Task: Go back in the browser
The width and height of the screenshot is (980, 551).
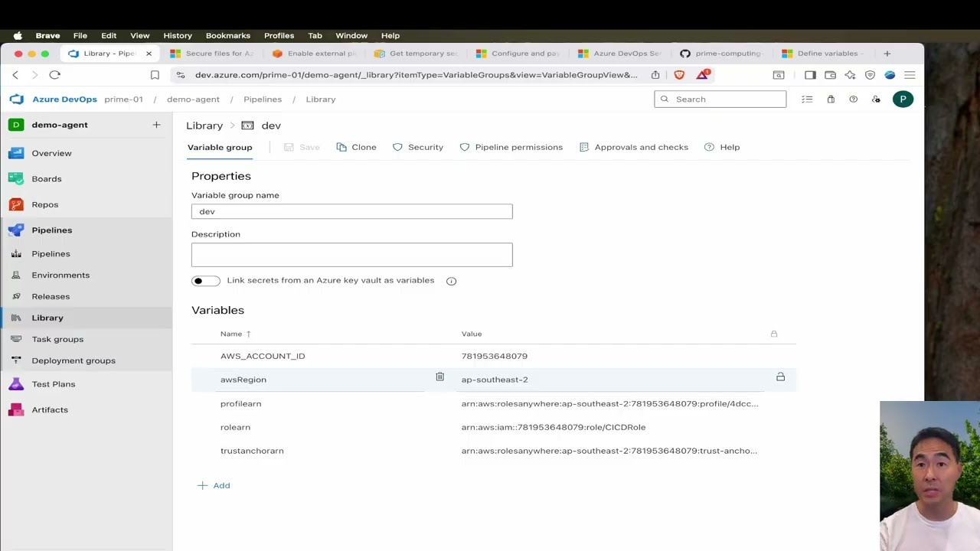Action: [15, 75]
